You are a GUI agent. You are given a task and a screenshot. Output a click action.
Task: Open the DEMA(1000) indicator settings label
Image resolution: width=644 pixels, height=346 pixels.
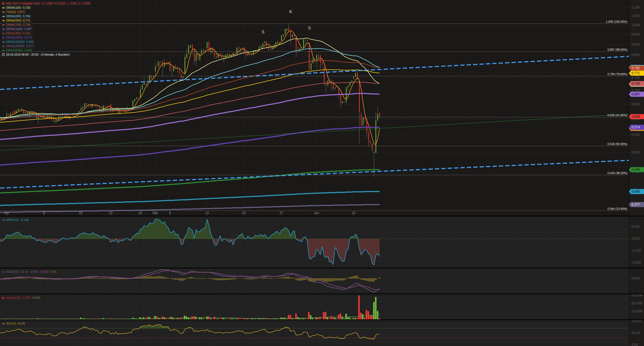[x=14, y=29]
